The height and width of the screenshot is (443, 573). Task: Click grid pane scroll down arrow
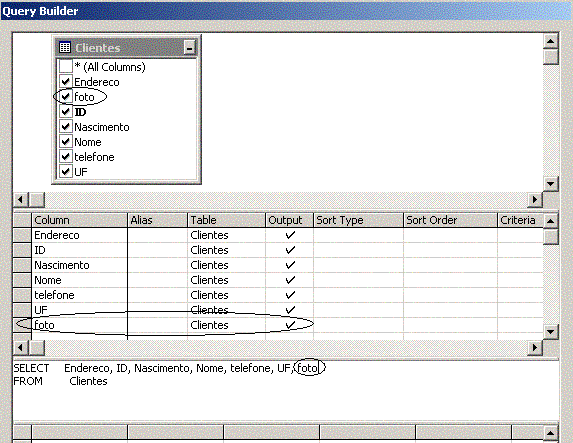[550, 332]
